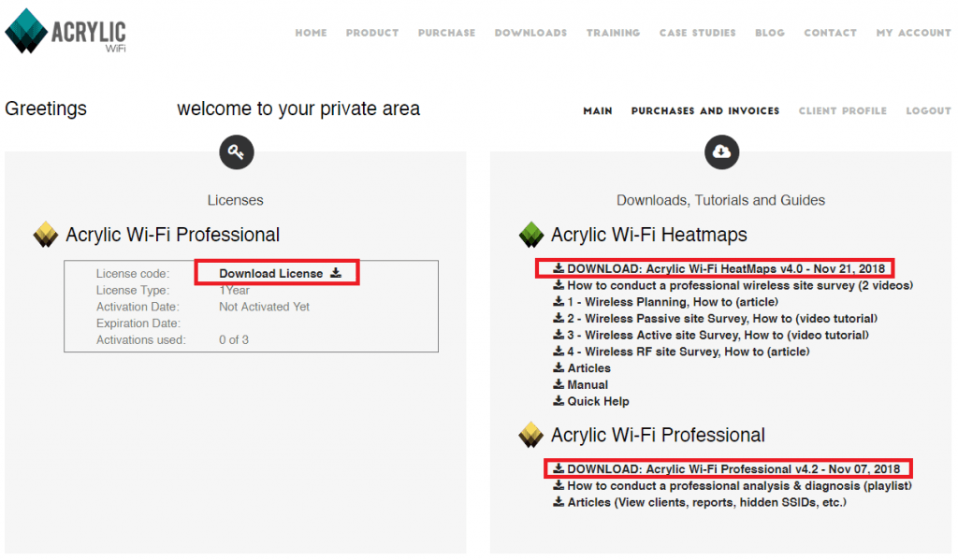Screen dimensions: 958x560
Task: Click download icon beside Heatmaps Articles link
Action: tap(559, 367)
